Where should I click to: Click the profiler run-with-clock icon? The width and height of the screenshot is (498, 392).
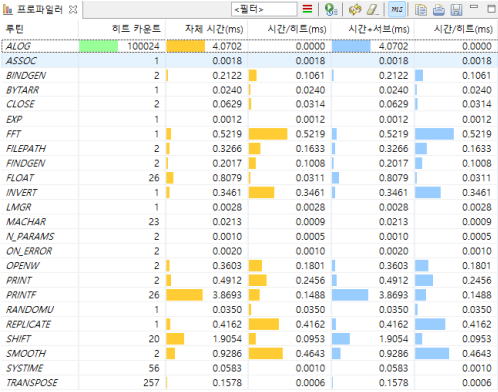coord(331,9)
